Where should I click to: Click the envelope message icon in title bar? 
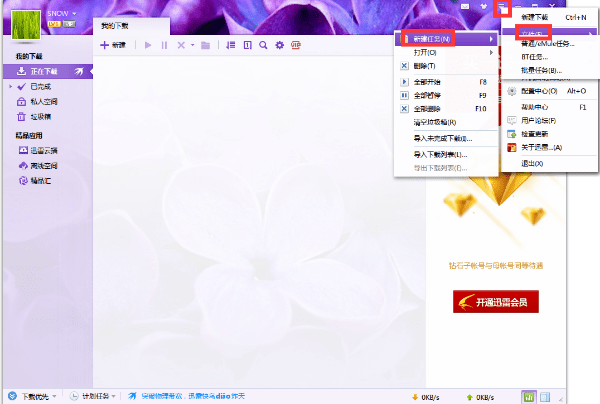465,6
